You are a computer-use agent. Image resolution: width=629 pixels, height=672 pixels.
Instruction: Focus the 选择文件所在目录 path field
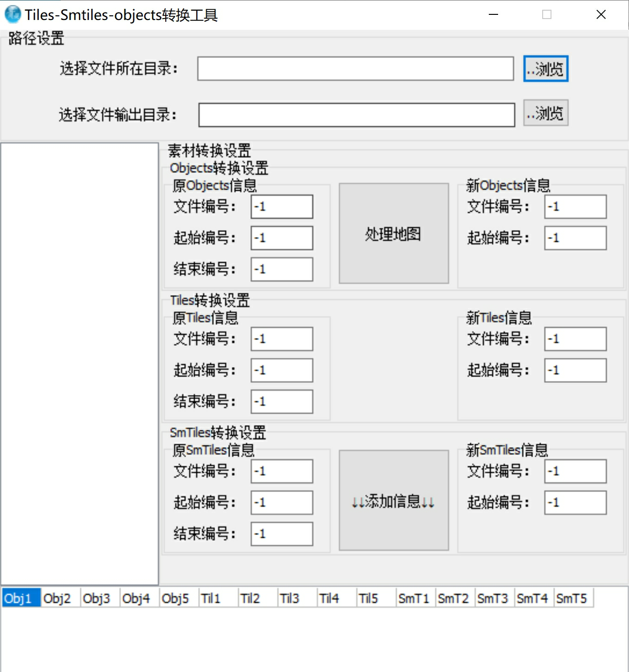[x=356, y=69]
